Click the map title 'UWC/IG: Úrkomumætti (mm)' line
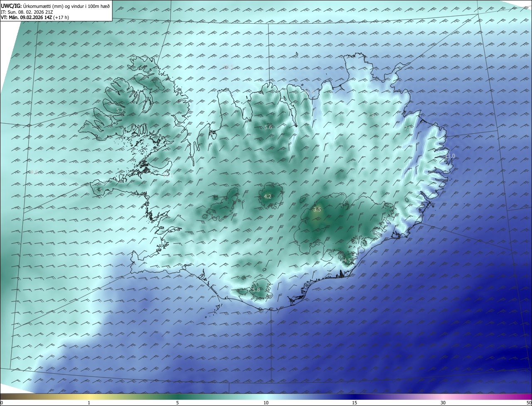Viewport: 532px width, 406px height. tap(55, 6)
